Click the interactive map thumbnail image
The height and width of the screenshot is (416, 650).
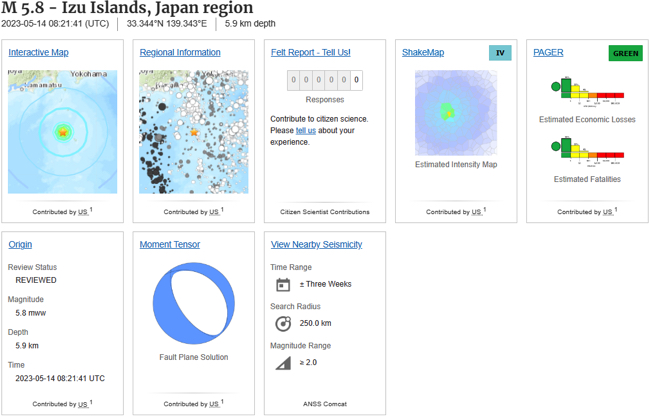(x=62, y=131)
